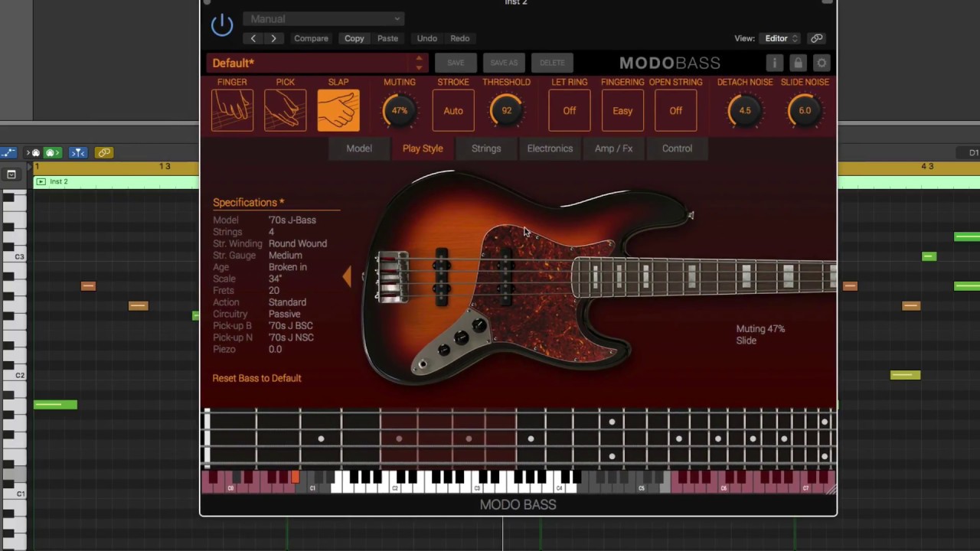Screen dimensions: 980x551
Task: Click the Broken in age value
Action: point(288,267)
